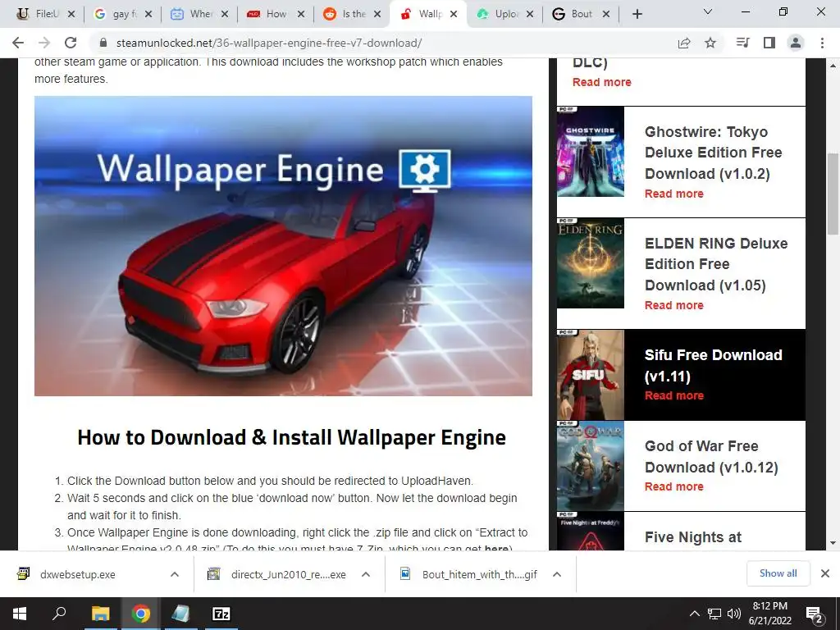
Task: Open Windows taskbar search
Action: 59,614
